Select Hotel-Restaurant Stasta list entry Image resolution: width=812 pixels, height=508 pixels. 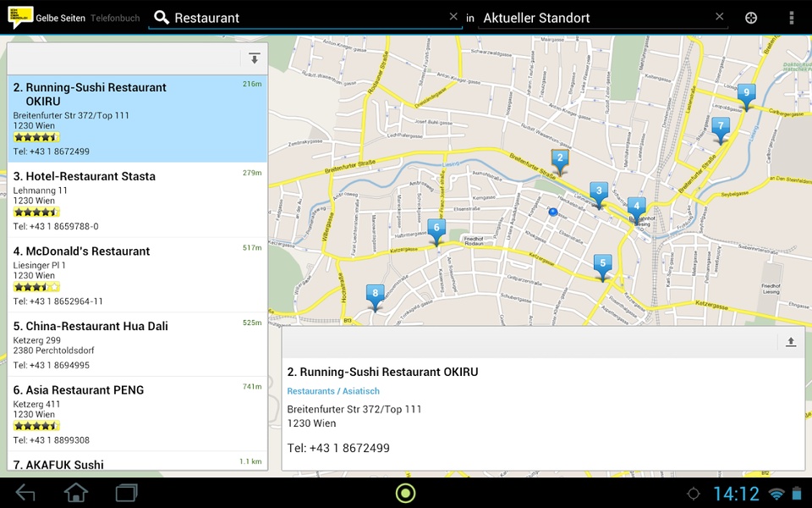point(137,200)
